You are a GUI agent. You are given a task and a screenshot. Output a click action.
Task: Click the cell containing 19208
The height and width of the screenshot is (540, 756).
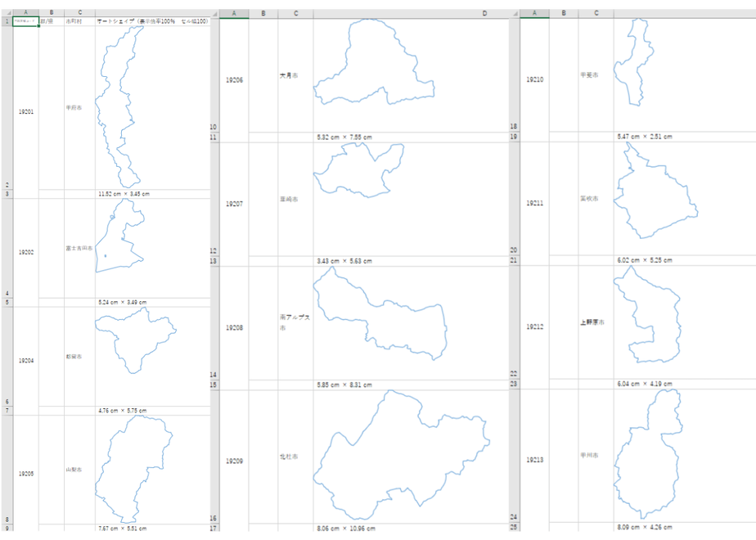[234, 328]
